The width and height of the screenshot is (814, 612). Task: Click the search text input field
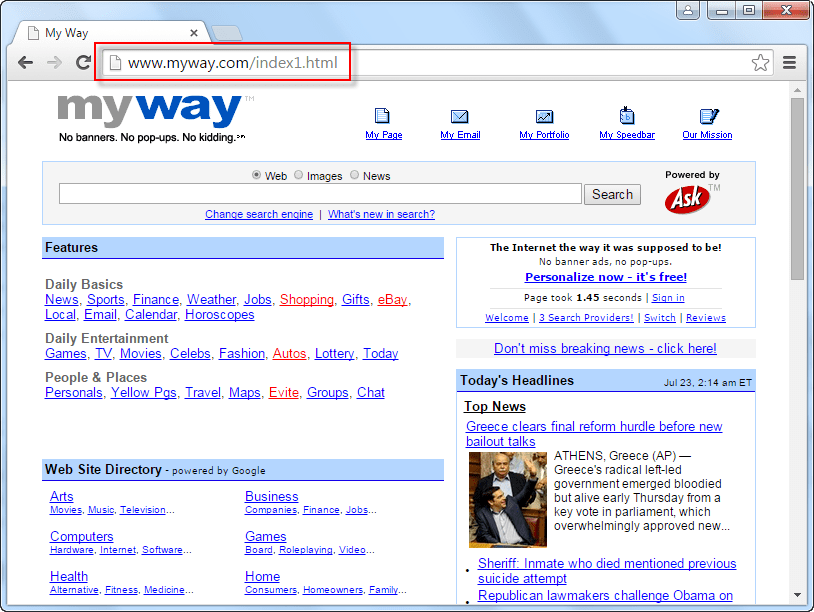[x=320, y=194]
